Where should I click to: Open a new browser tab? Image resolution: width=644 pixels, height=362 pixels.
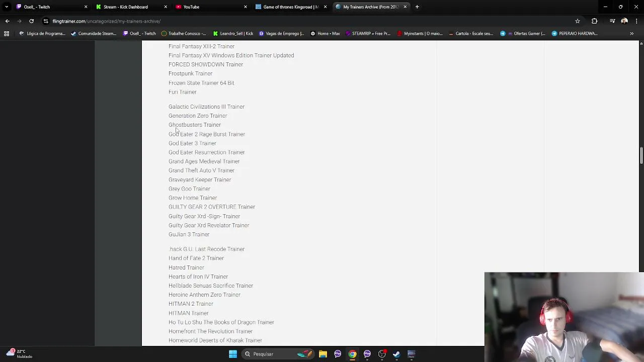pos(417,7)
